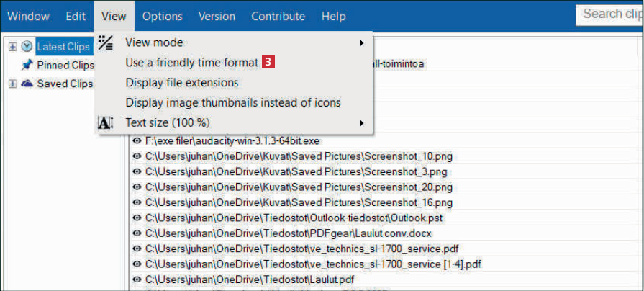Click eye icon beside Outlook.pst clip
This screenshot has height=291, width=644.
[x=137, y=218]
